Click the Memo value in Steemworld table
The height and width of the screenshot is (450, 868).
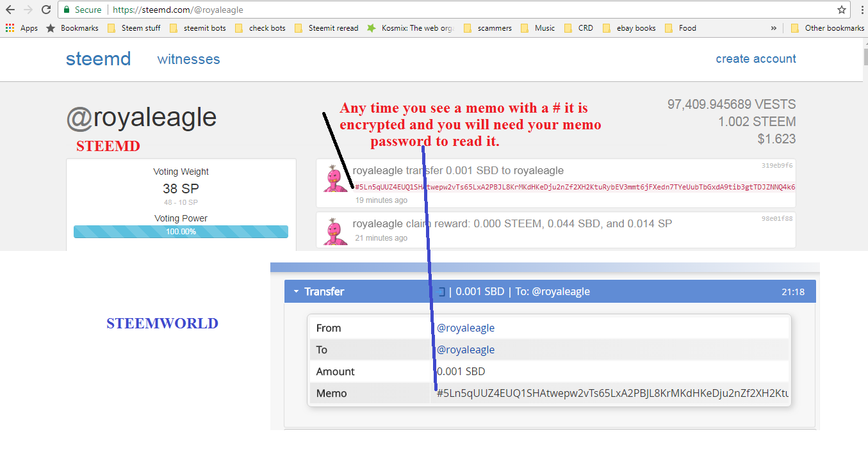click(x=613, y=393)
